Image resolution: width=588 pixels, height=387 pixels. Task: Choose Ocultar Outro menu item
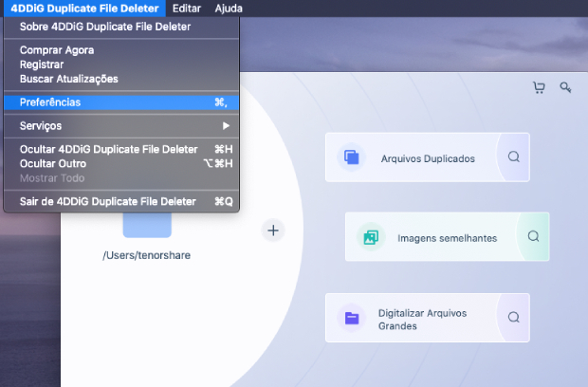pyautogui.click(x=53, y=163)
